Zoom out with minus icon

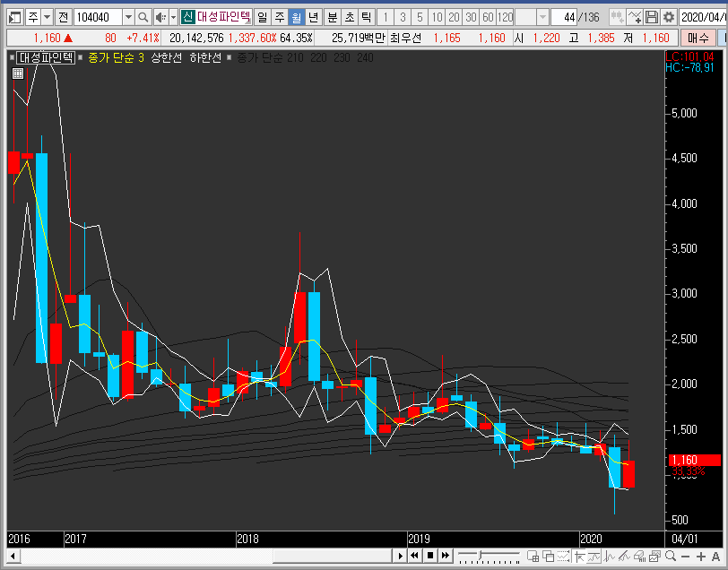[685, 556]
